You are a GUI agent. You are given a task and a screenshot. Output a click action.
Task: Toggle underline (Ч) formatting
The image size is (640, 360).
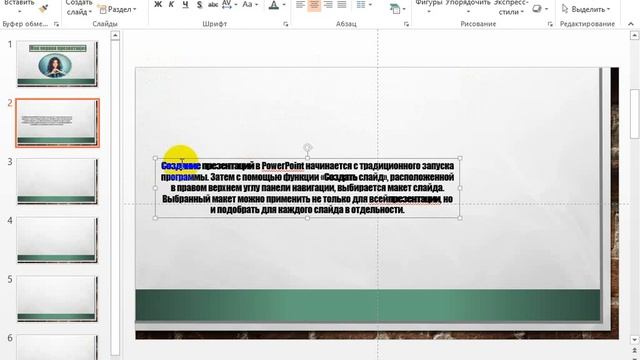point(185,5)
